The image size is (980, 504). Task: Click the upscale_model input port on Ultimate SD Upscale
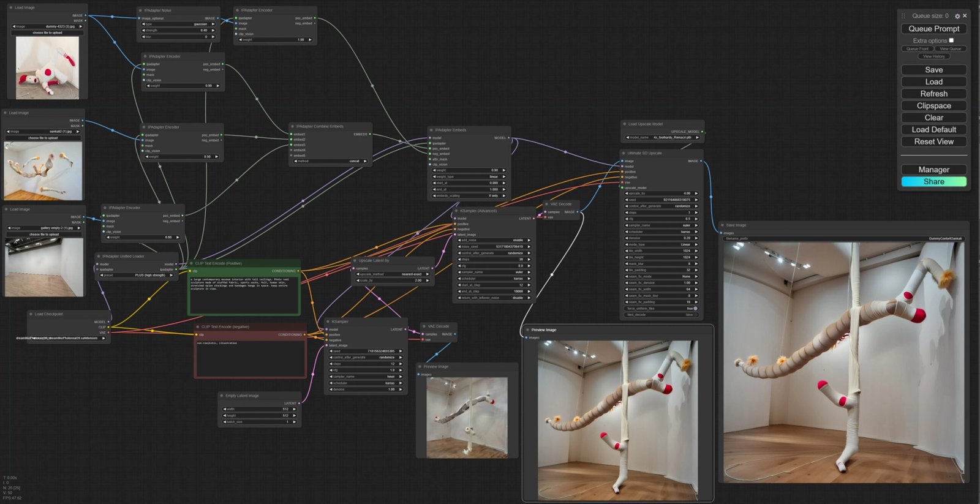pos(622,188)
